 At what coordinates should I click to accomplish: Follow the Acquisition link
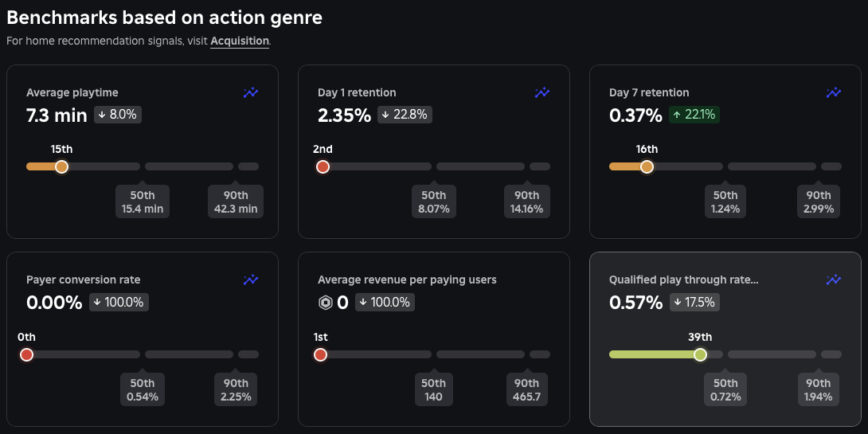click(x=240, y=41)
